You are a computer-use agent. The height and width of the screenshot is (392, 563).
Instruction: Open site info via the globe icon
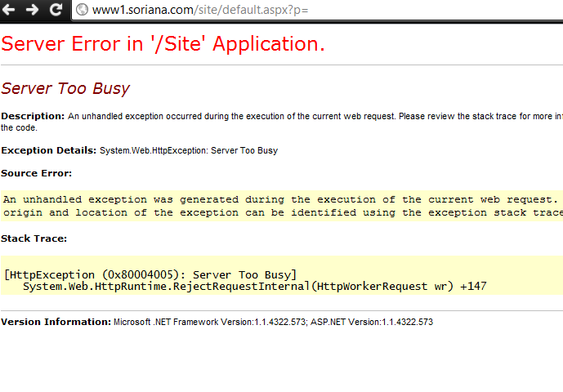tap(82, 10)
